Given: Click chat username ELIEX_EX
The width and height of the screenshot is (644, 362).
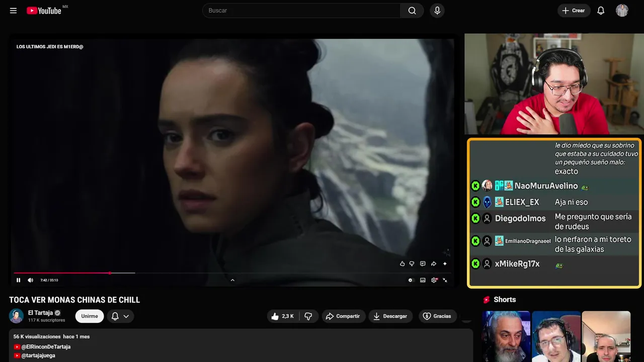Looking at the screenshot, I should (x=522, y=202).
